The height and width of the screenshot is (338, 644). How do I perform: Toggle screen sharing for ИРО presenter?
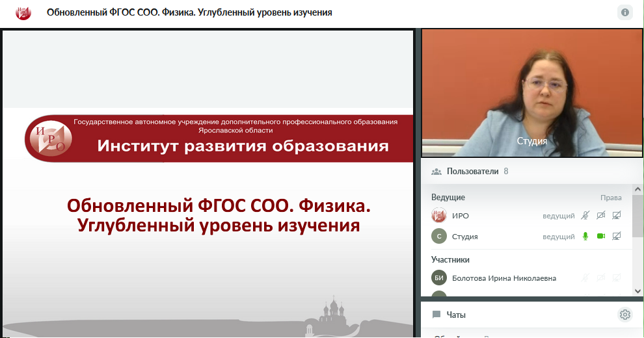coord(617,215)
